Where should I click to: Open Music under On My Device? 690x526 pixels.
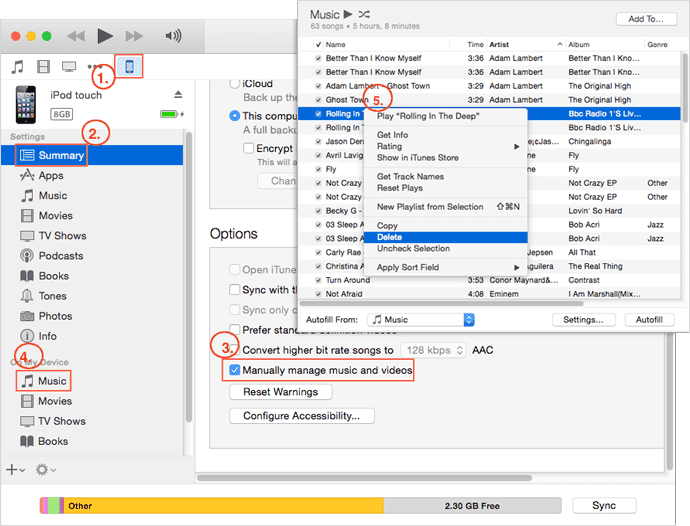[44, 381]
